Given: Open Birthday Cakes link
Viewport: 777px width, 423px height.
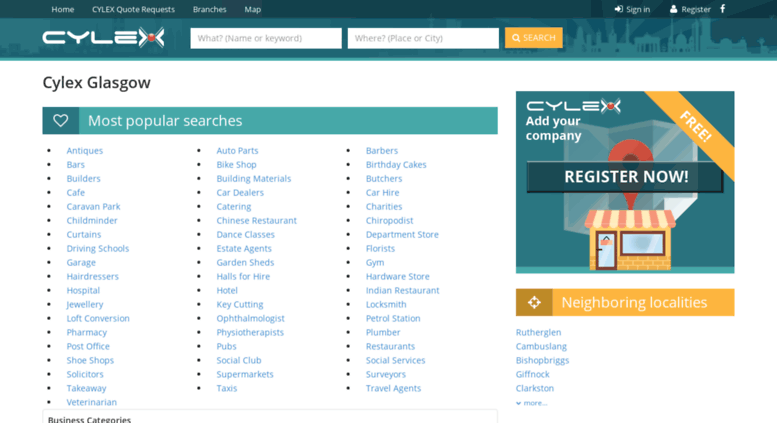Looking at the screenshot, I should pos(396,164).
